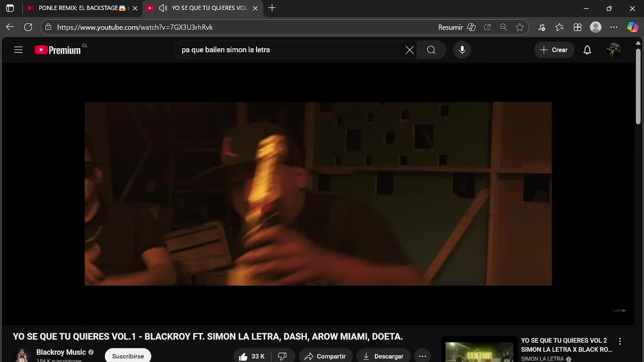Dislike the video
644x362 pixels.
click(x=282, y=356)
